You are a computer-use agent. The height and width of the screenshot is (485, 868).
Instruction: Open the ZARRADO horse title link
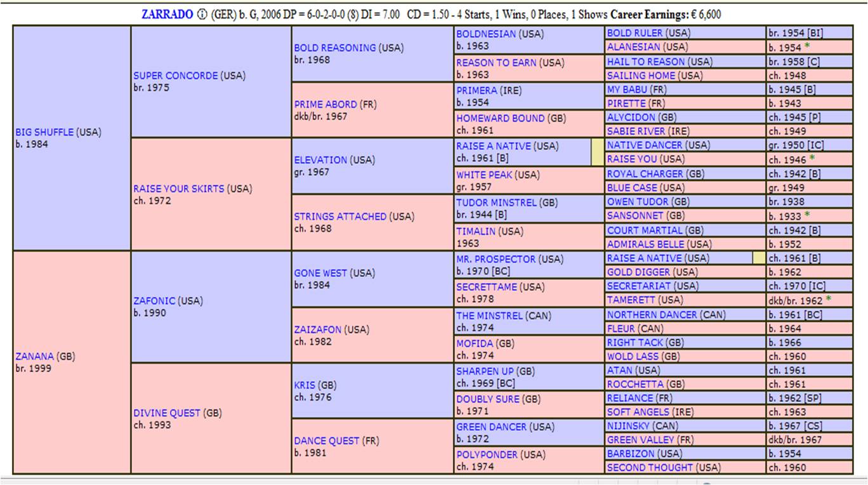(169, 15)
